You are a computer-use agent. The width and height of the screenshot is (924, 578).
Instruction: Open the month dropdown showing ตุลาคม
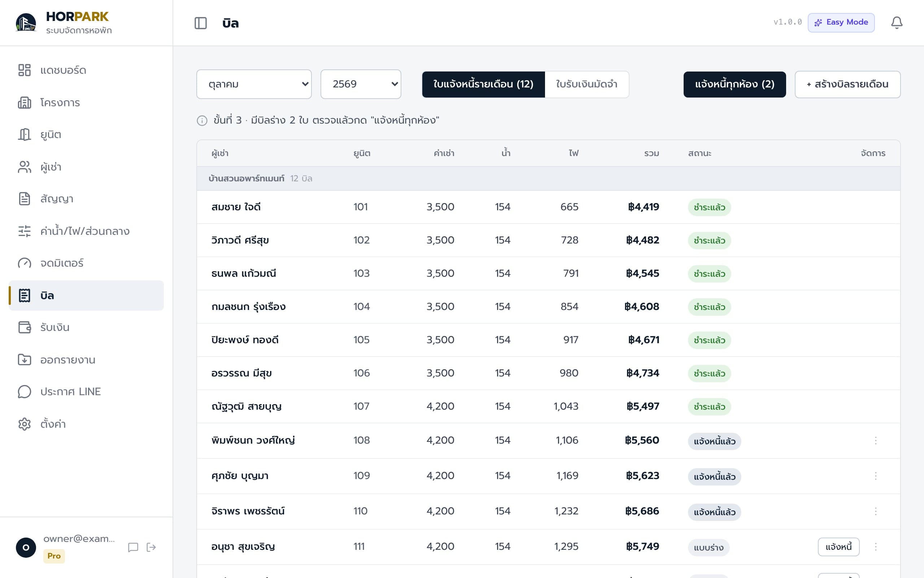tap(254, 84)
